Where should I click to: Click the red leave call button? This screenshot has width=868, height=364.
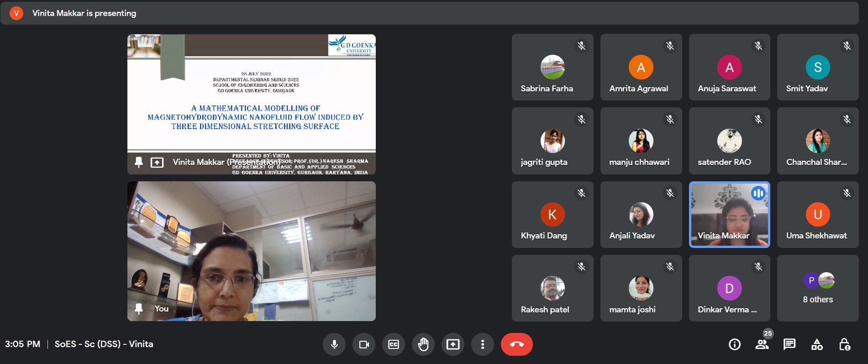(x=516, y=344)
